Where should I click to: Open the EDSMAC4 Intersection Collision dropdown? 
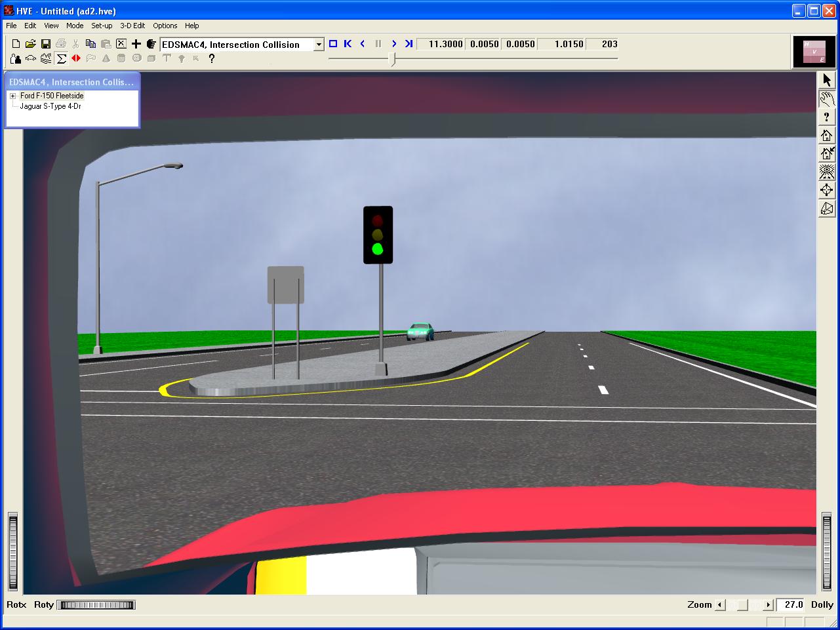pos(319,45)
